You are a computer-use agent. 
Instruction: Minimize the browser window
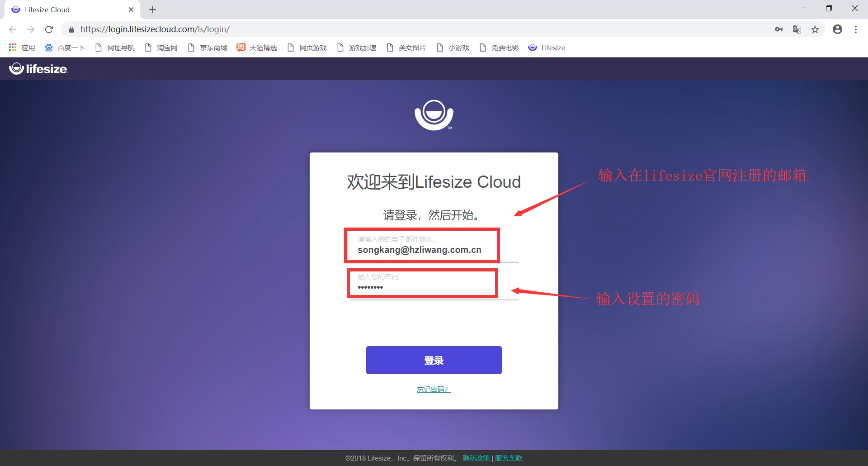click(x=803, y=8)
